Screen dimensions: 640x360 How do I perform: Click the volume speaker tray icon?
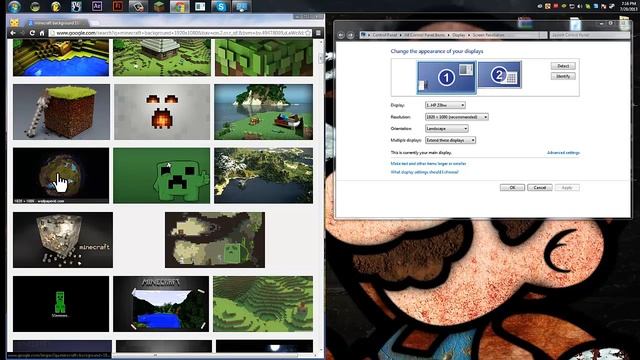click(580, 7)
